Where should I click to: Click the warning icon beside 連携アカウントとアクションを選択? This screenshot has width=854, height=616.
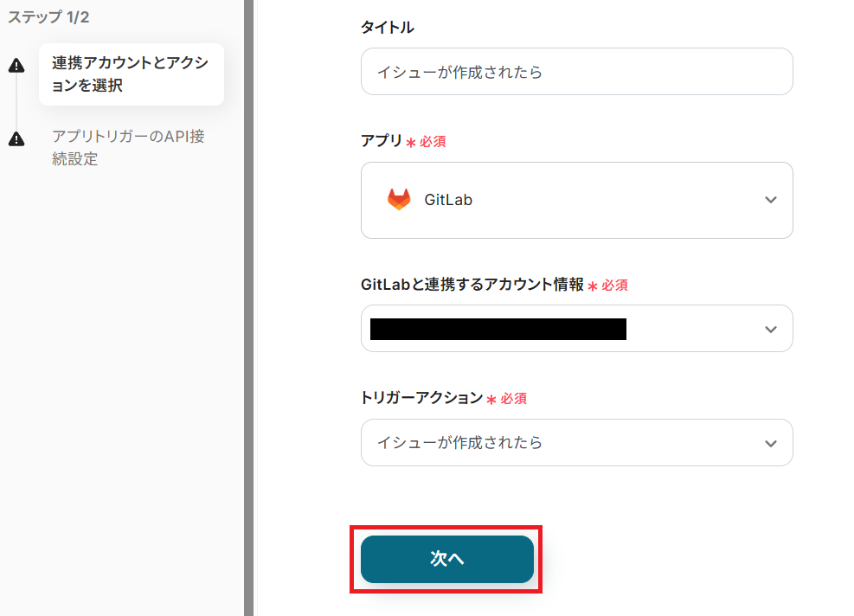tap(16, 67)
